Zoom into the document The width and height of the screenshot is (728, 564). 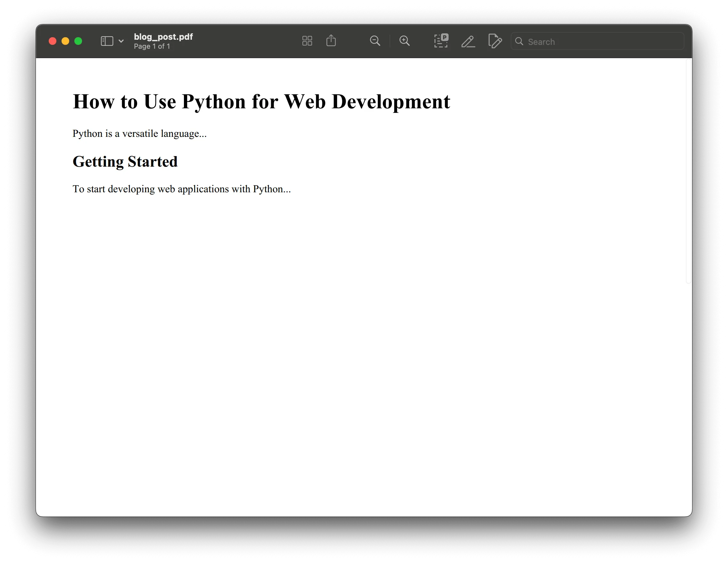[404, 41]
